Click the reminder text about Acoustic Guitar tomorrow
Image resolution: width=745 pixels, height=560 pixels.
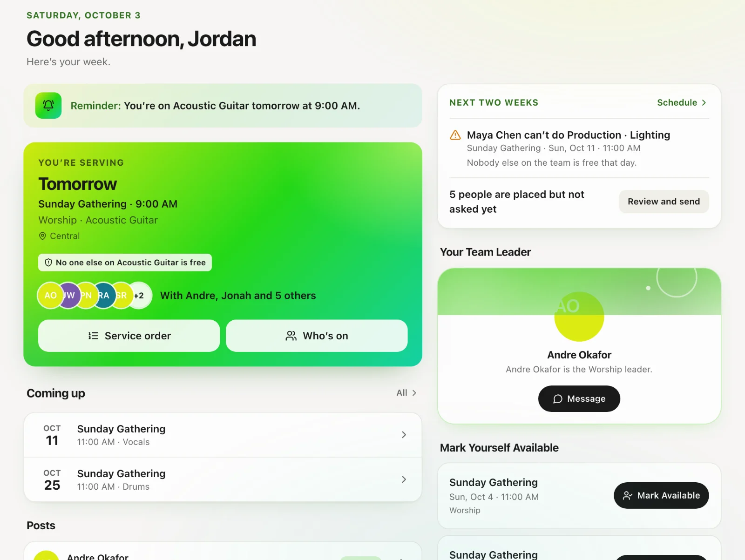[x=215, y=106]
